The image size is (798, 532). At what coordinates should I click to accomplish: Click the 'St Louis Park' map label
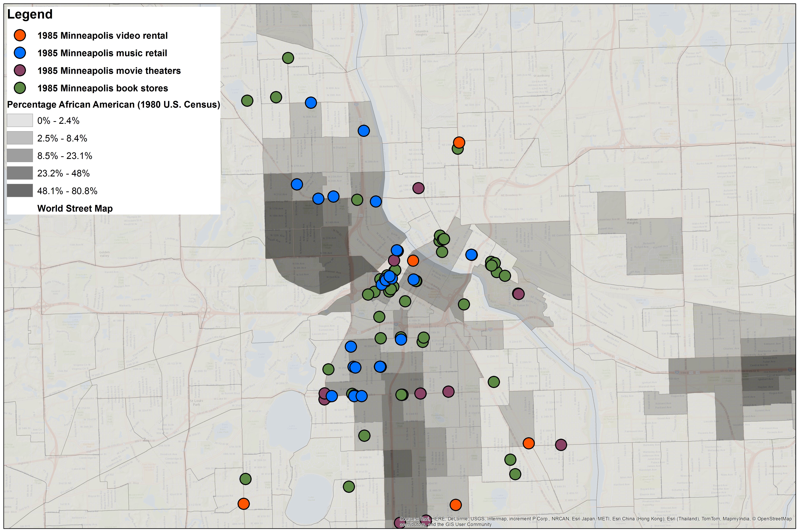point(196,402)
